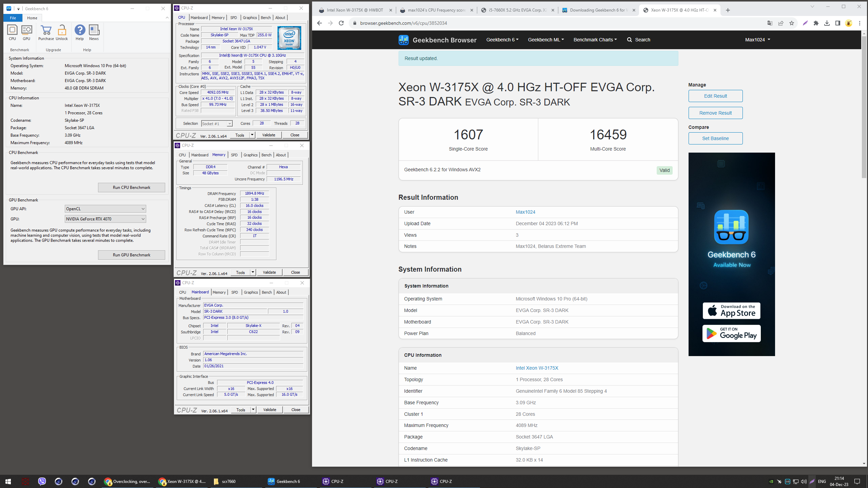The image size is (868, 488).
Task: Open the notification center icon
Action: tap(857, 481)
